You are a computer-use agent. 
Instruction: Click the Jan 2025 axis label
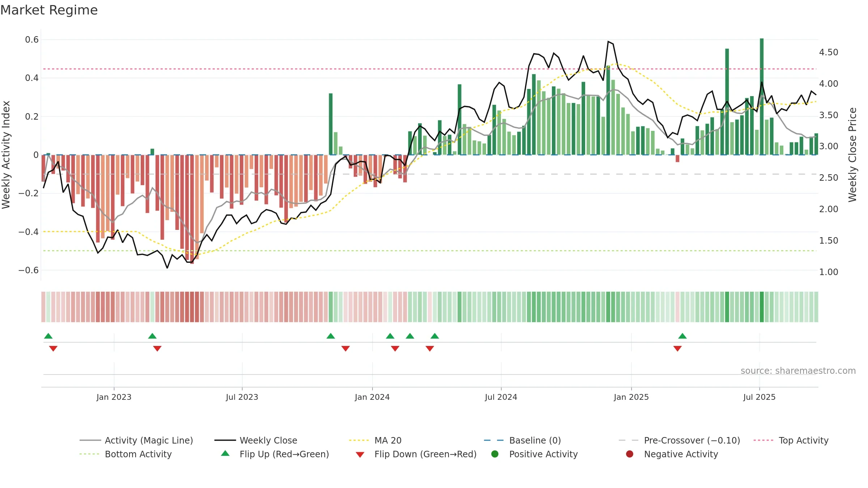631,397
